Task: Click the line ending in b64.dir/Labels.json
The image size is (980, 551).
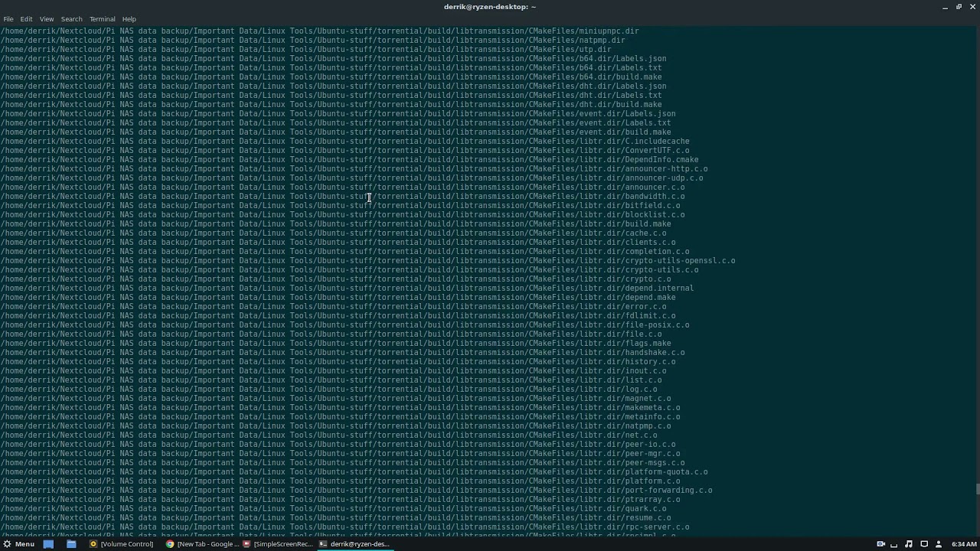Action: [x=333, y=58]
